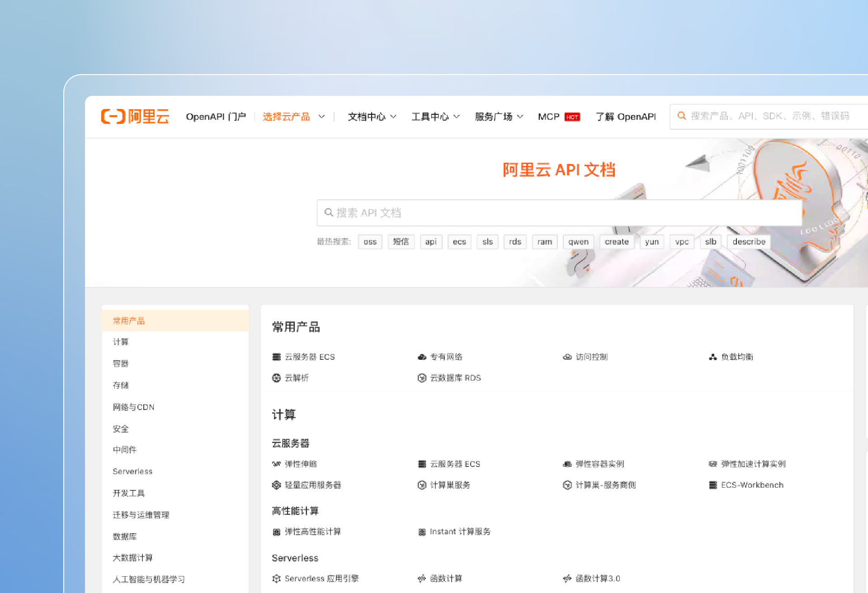Image resolution: width=868 pixels, height=593 pixels.
Task: Click the describe hot search tag
Action: coord(749,242)
